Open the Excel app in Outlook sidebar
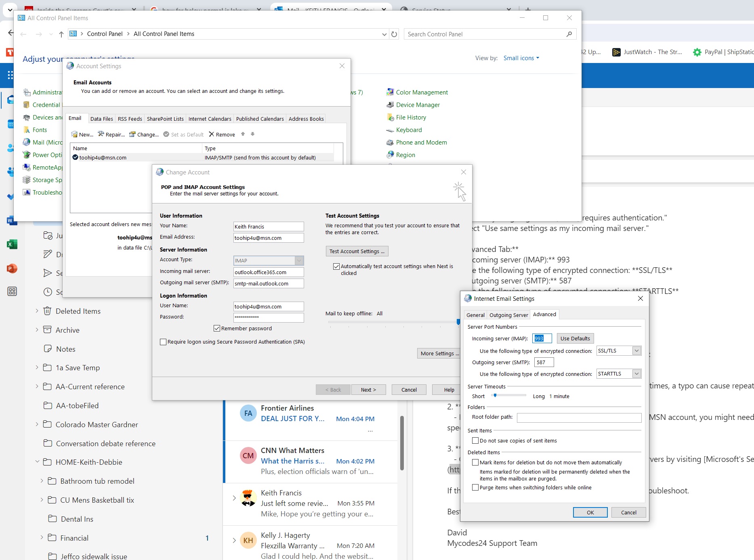 [x=12, y=244]
